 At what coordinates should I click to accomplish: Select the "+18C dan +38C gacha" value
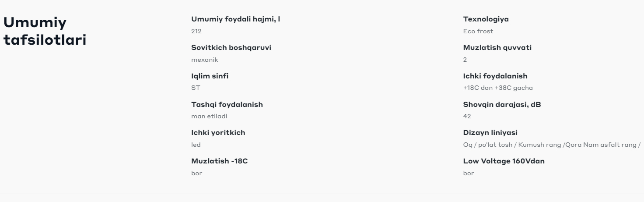(497, 88)
